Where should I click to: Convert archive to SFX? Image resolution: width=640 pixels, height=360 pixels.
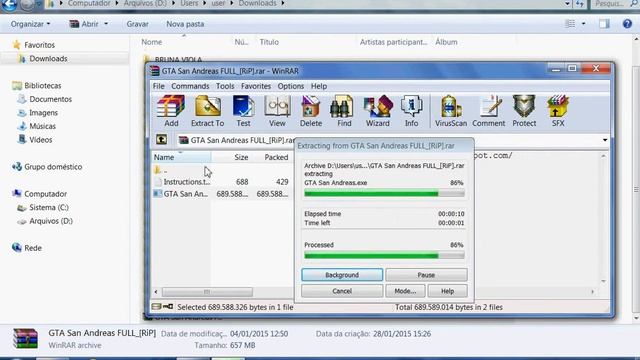click(x=558, y=111)
